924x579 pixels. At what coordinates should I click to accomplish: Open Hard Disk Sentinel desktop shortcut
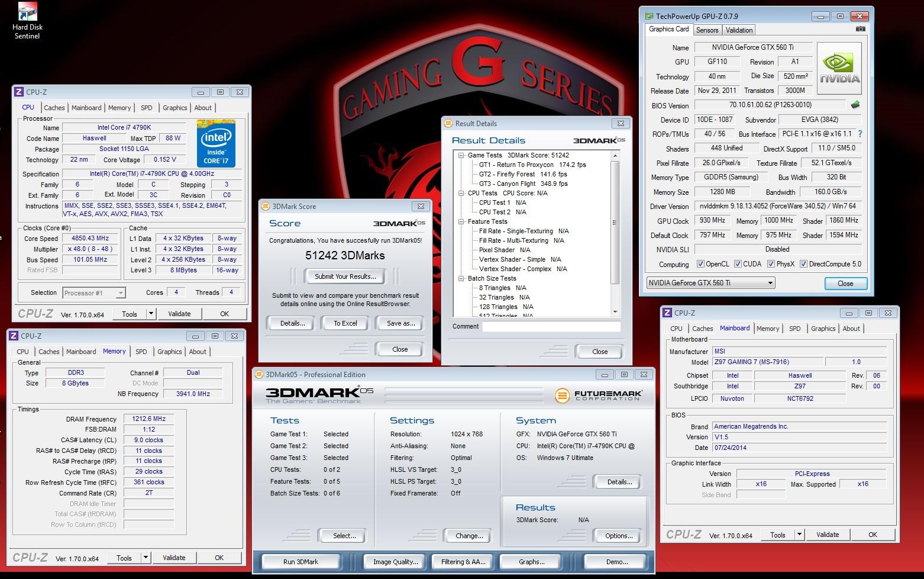(27, 21)
